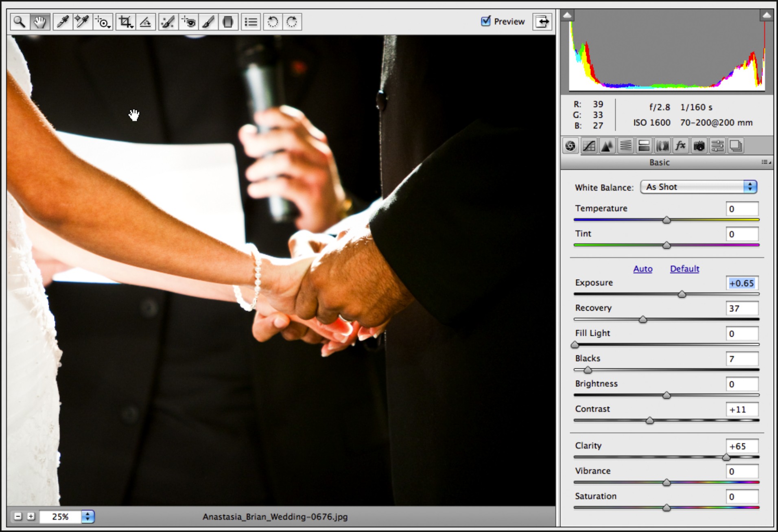778x532 pixels.
Task: Click the Vibrance value field
Action: point(742,471)
